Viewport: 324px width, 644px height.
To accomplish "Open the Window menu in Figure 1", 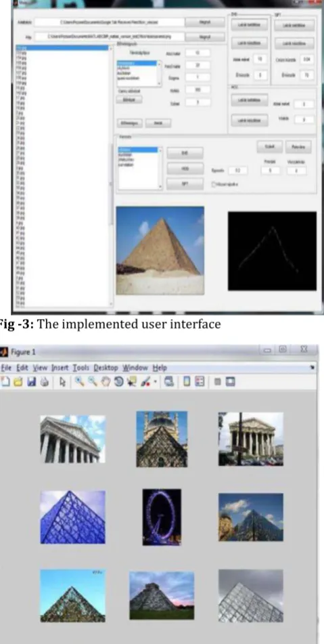I will coord(135,368).
